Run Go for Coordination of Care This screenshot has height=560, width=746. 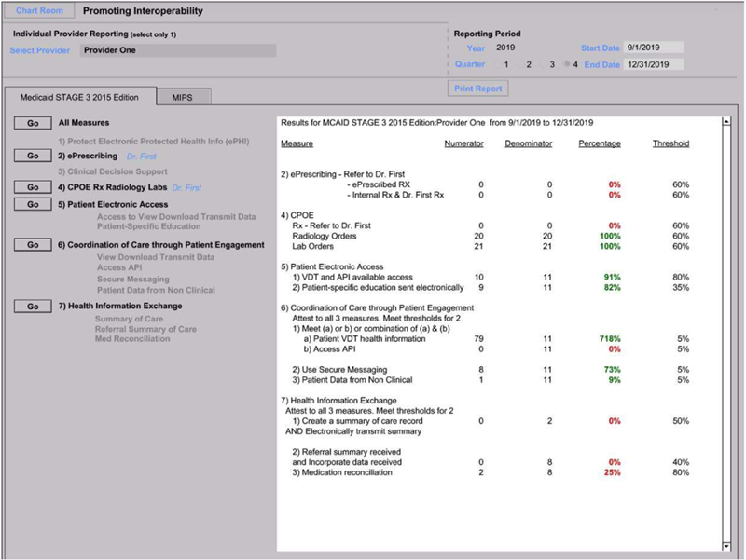point(33,244)
